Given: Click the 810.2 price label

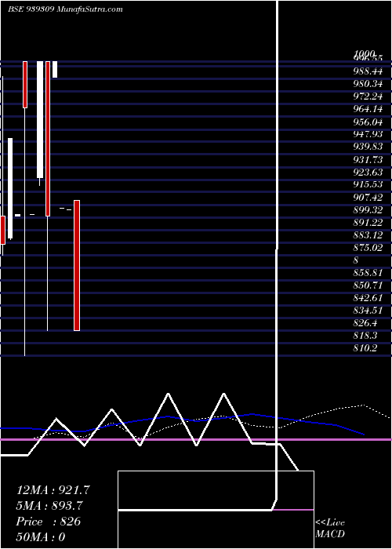Looking at the screenshot, I should (x=365, y=349).
